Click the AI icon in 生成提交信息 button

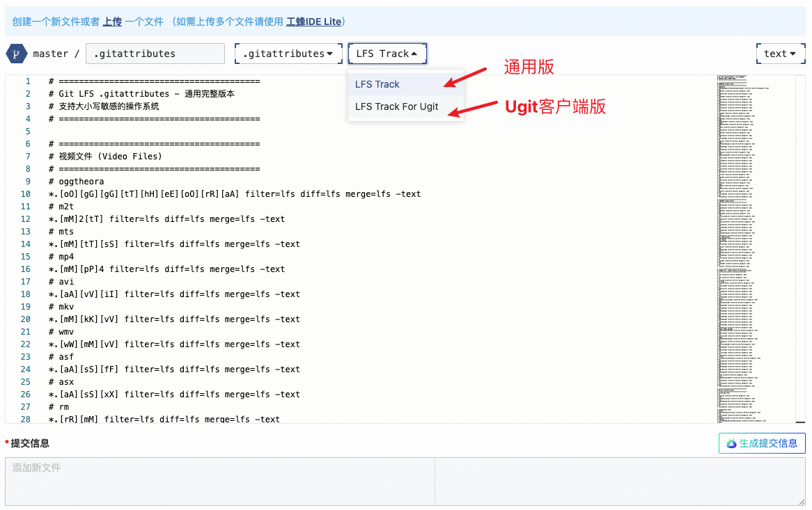pyautogui.click(x=731, y=443)
